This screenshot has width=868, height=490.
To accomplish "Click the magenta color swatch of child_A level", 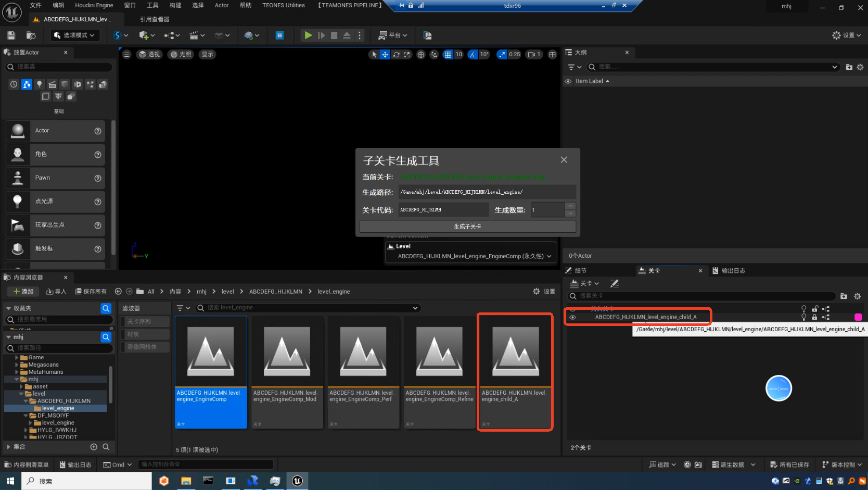I will [x=858, y=317].
